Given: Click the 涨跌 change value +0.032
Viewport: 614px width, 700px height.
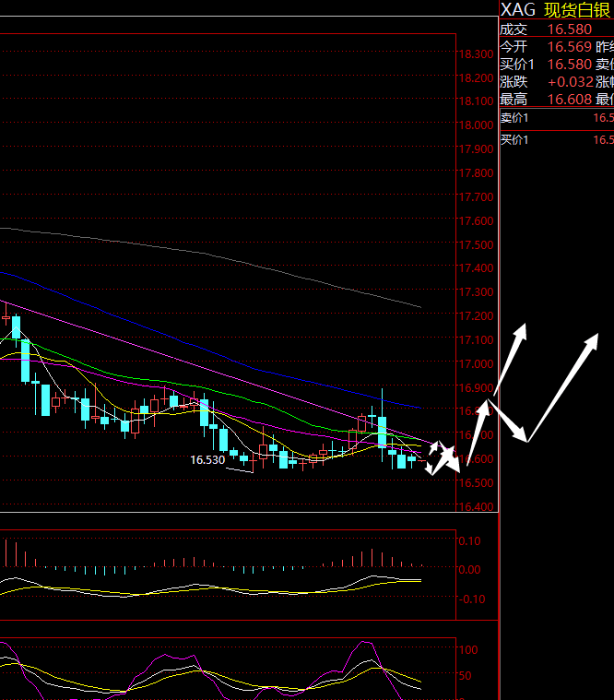Looking at the screenshot, I should pyautogui.click(x=571, y=82).
